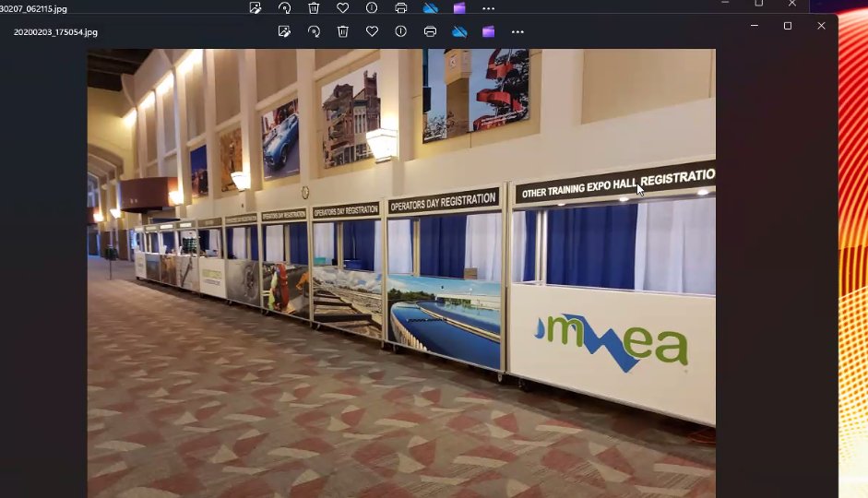Click the displayed registration booth photo

click(x=401, y=273)
